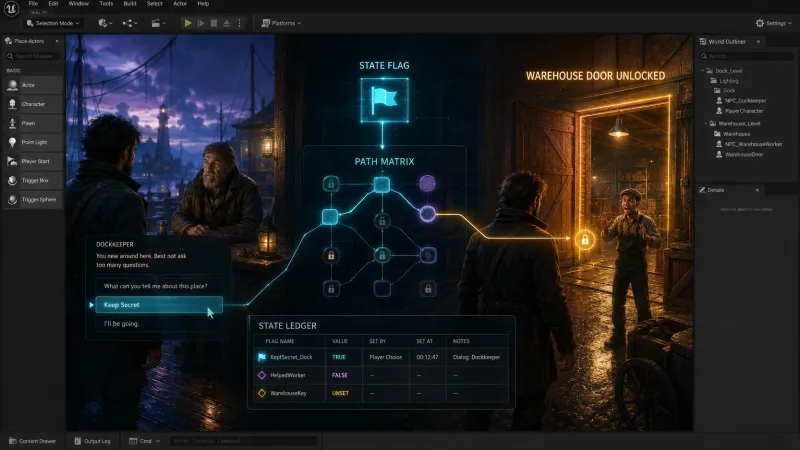Viewport: 800px width, 450px height.
Task: Open the Cmd dropdown
Action: (144, 441)
